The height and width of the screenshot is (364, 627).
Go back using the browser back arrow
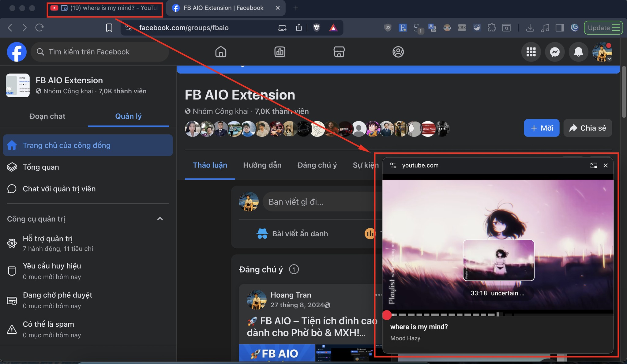click(10, 28)
